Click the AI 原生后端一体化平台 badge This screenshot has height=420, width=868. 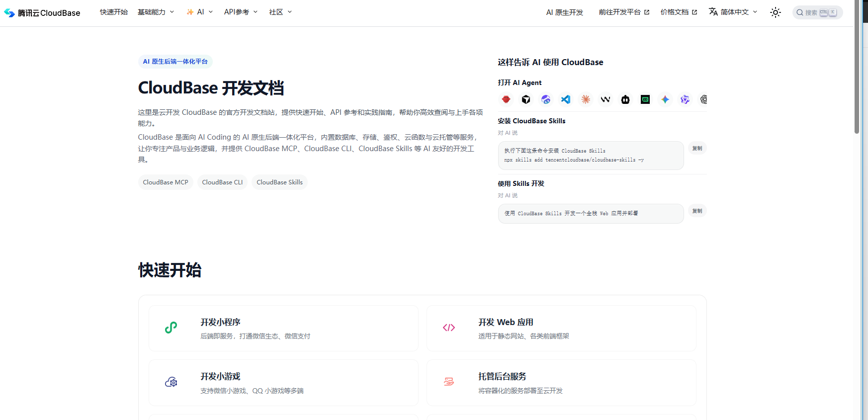175,62
